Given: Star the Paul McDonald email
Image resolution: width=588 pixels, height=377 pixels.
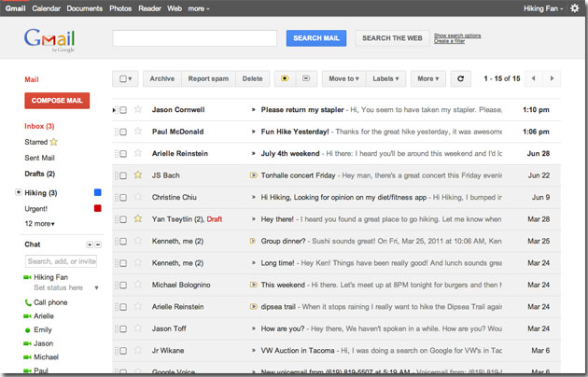Looking at the screenshot, I should click(138, 131).
